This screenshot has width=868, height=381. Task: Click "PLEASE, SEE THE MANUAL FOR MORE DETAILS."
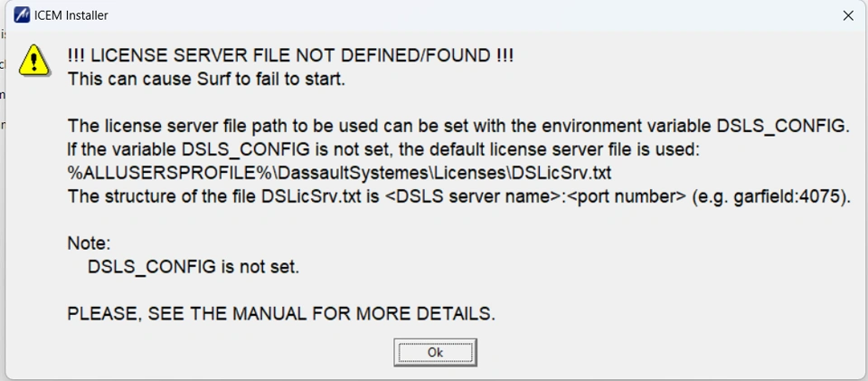(281, 314)
